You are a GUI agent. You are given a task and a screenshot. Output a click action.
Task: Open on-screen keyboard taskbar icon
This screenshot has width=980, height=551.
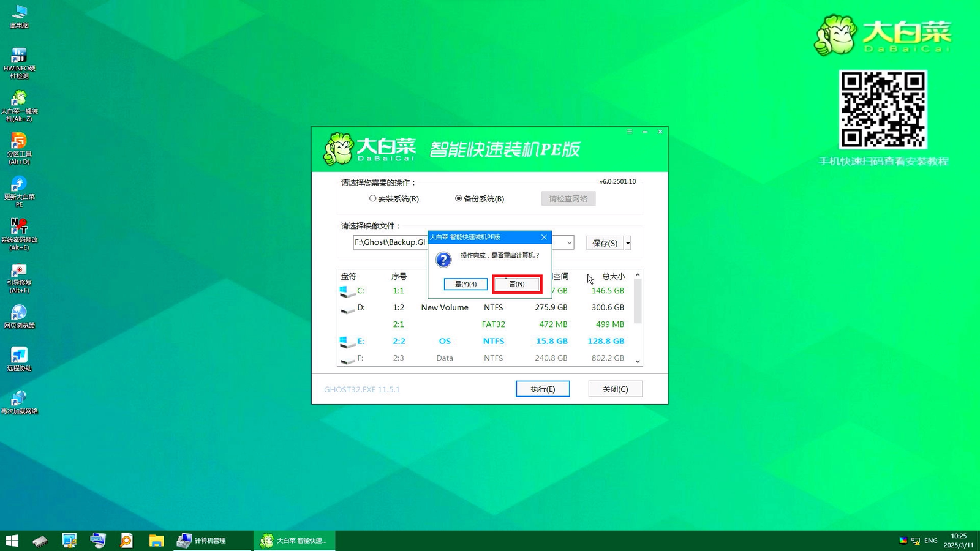pos(98,541)
